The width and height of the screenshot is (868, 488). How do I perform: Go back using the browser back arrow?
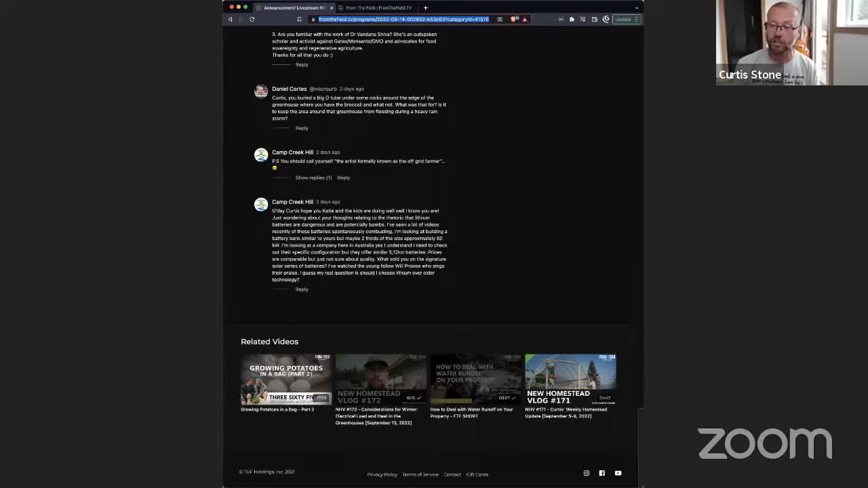point(230,19)
